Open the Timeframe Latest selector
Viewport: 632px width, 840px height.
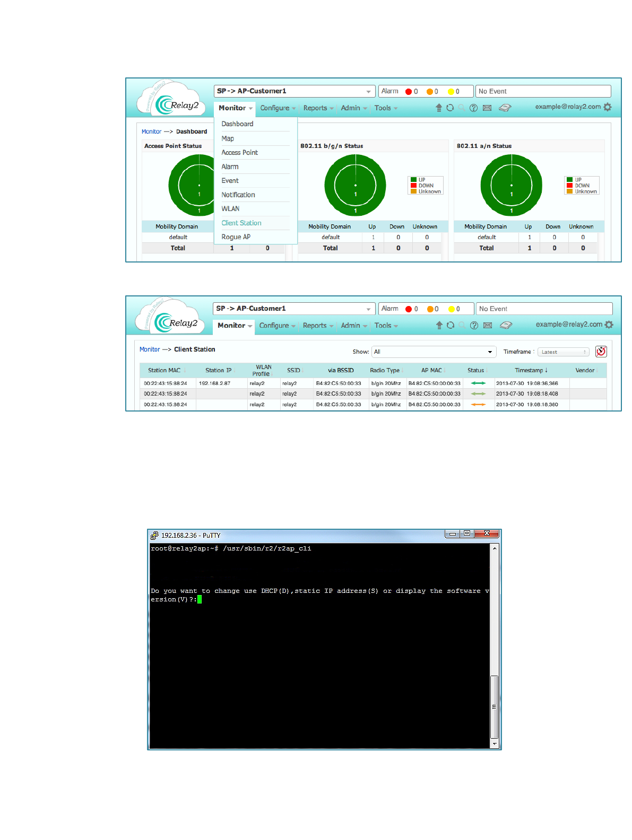pos(563,352)
